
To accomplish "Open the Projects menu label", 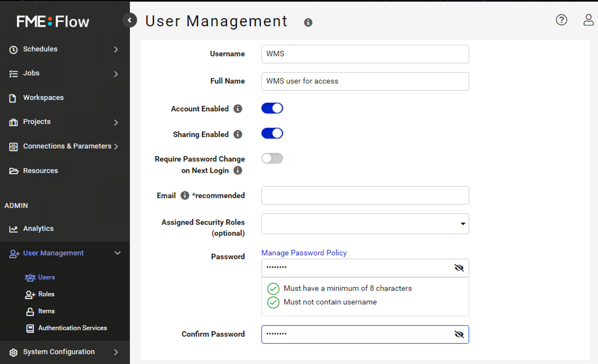I will [37, 121].
